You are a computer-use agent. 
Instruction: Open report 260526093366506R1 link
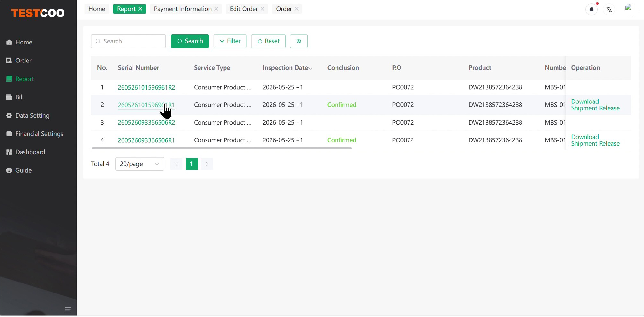point(146,140)
